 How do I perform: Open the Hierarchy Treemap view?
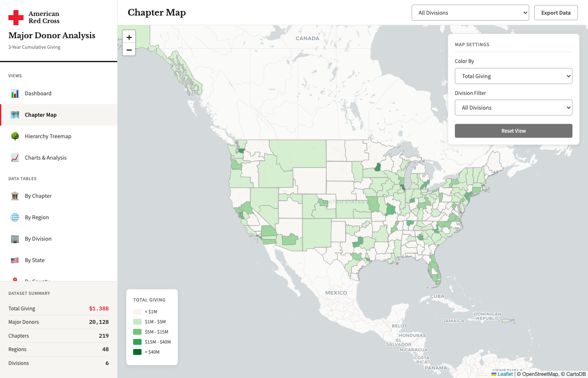pyautogui.click(x=59, y=136)
